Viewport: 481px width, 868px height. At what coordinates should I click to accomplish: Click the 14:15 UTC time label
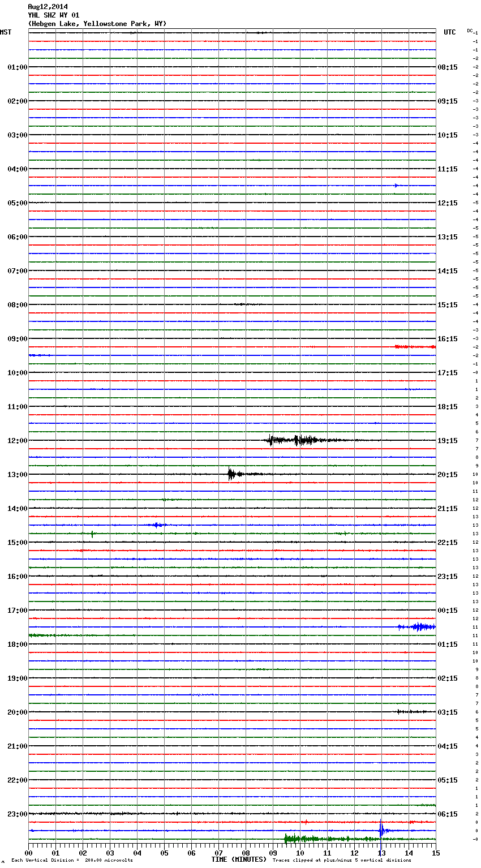coord(448,271)
